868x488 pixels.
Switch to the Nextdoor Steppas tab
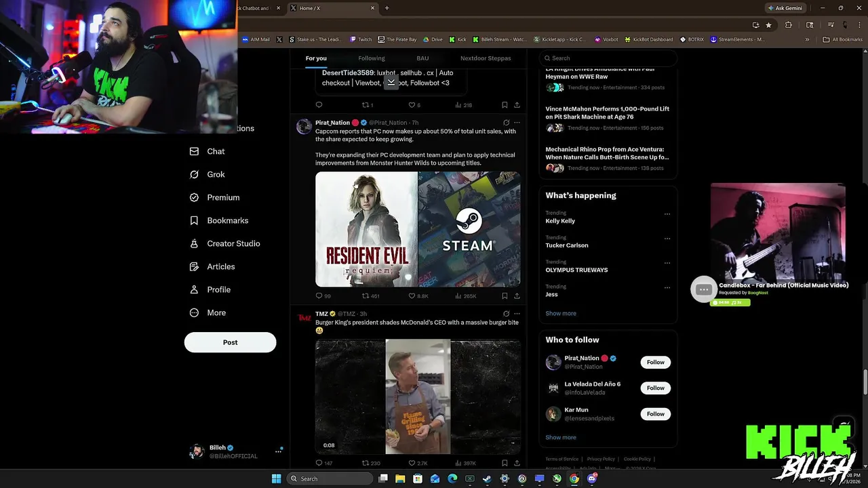(x=486, y=58)
